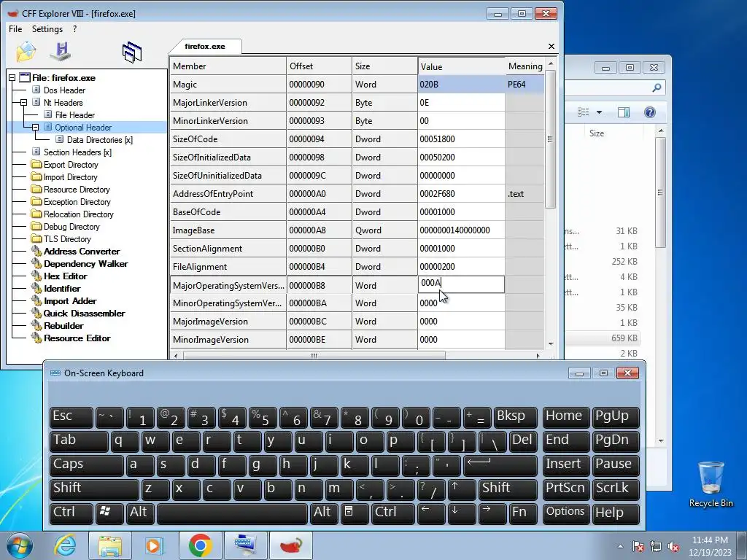Select Dos Header in the tree
The width and height of the screenshot is (747, 560).
click(x=64, y=90)
